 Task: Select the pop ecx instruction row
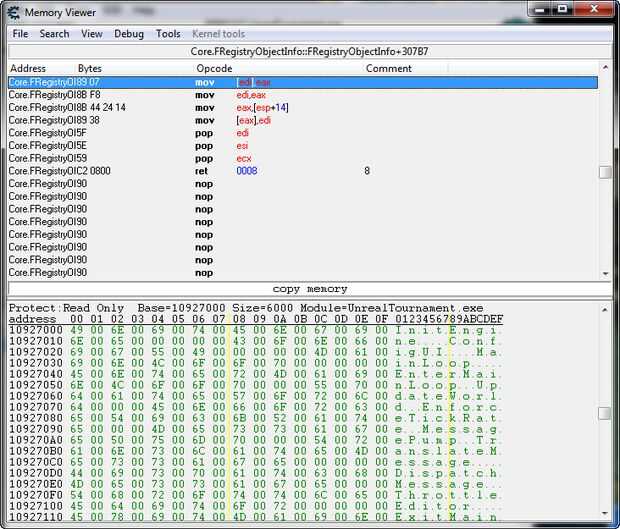point(303,158)
